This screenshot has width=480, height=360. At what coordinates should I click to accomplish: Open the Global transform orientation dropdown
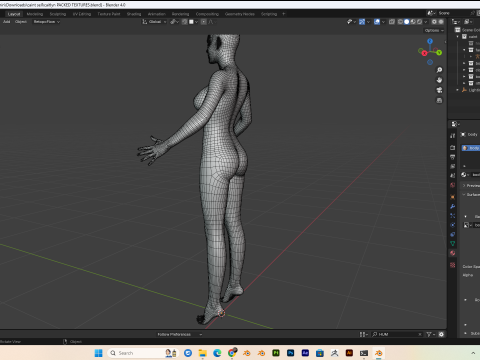154,22
